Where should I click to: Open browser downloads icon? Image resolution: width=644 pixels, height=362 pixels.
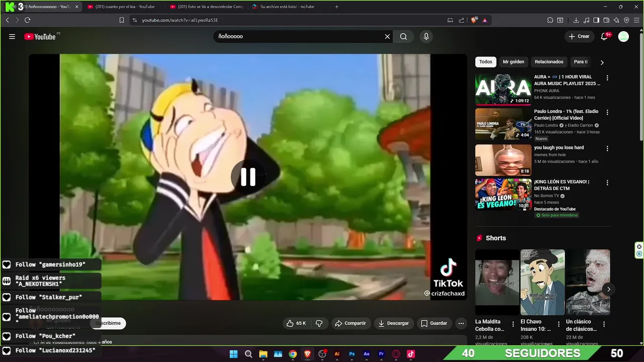pyautogui.click(x=576, y=20)
